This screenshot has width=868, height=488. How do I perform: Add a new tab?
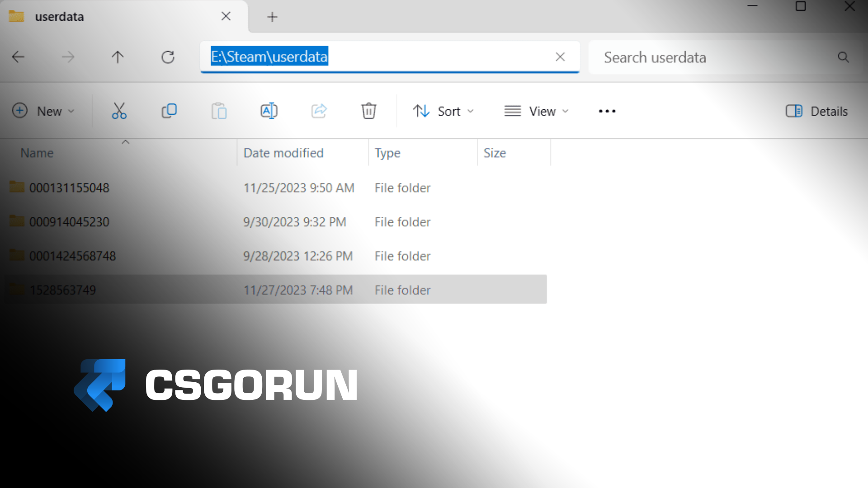click(x=272, y=17)
